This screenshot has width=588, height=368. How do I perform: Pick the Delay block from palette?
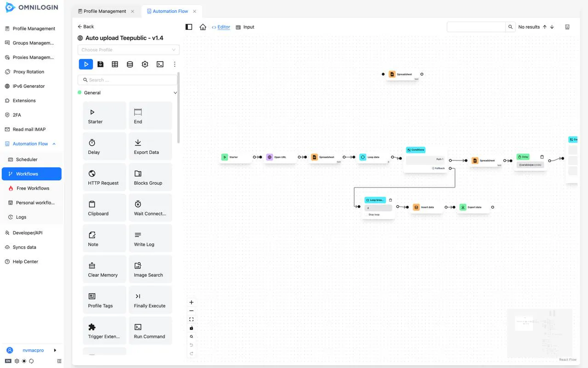coord(104,146)
